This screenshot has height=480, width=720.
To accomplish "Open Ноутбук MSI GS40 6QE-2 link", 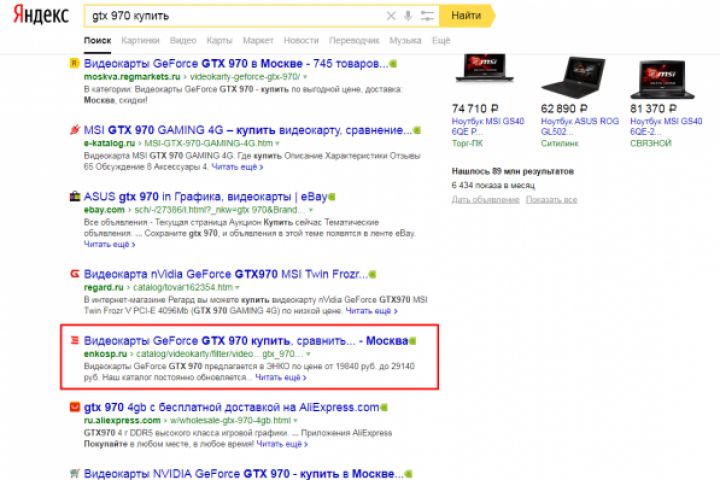I will point(666,126).
